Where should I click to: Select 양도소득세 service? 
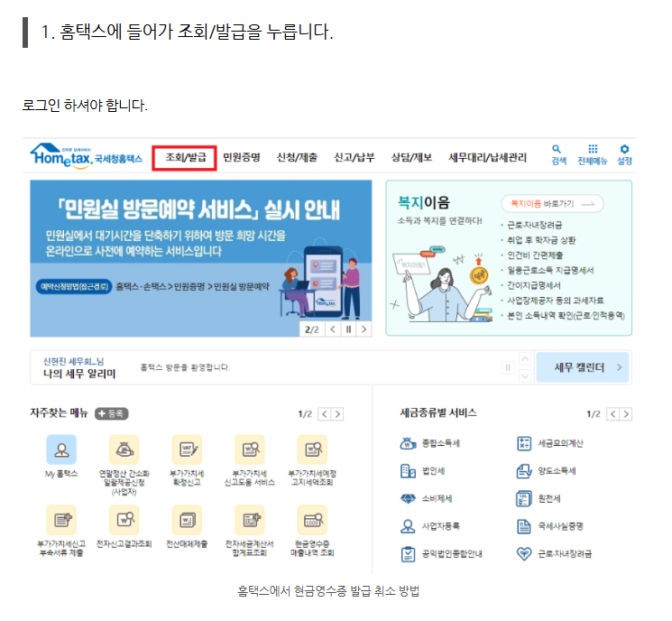coord(547,471)
